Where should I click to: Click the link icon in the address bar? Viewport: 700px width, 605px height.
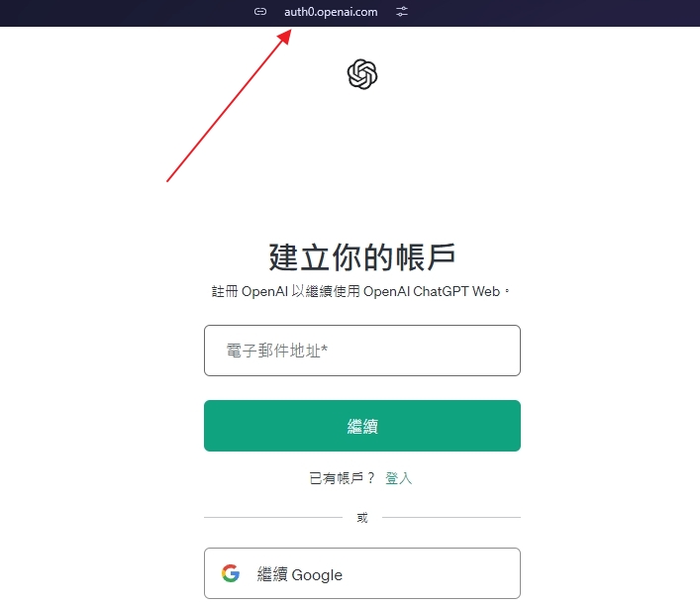(x=260, y=12)
